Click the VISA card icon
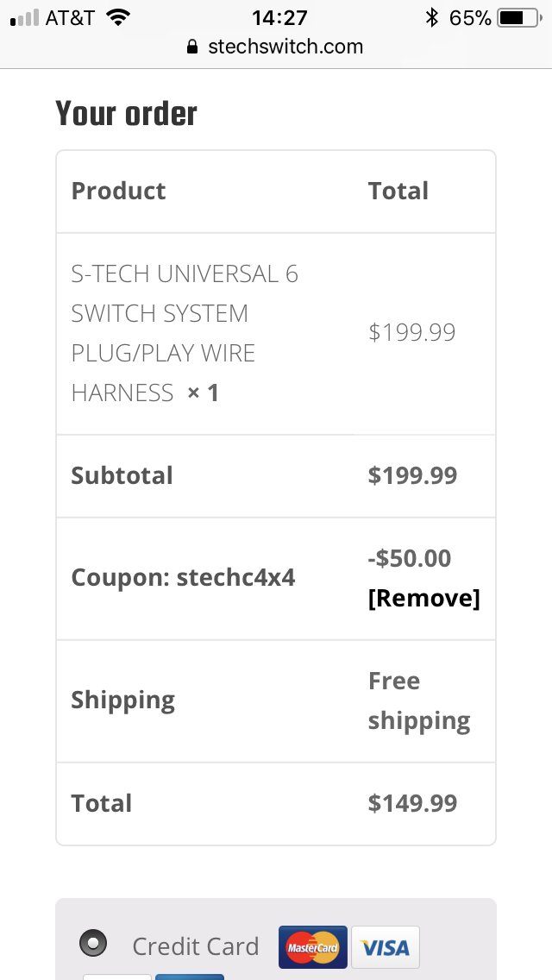 385,947
